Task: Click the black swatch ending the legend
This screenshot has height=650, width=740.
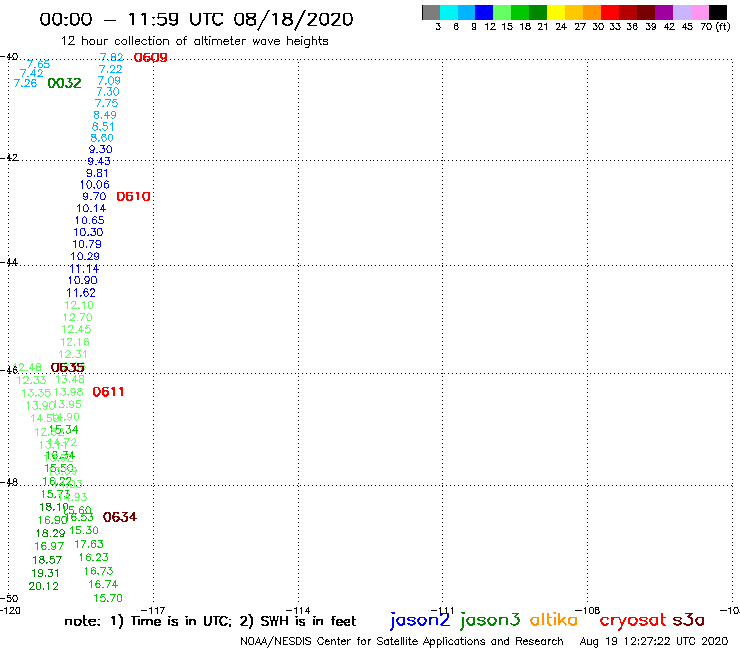Action: (717, 12)
